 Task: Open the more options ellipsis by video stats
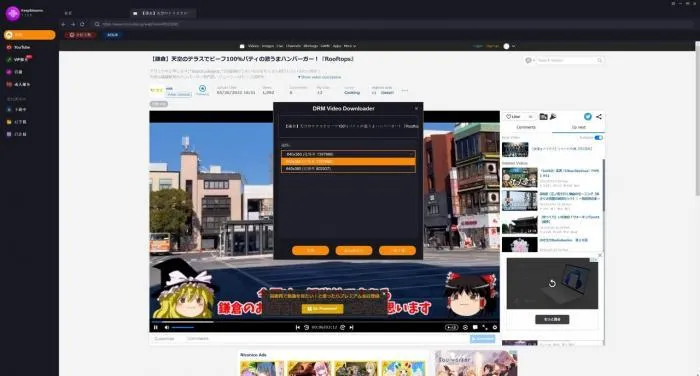click(x=404, y=91)
